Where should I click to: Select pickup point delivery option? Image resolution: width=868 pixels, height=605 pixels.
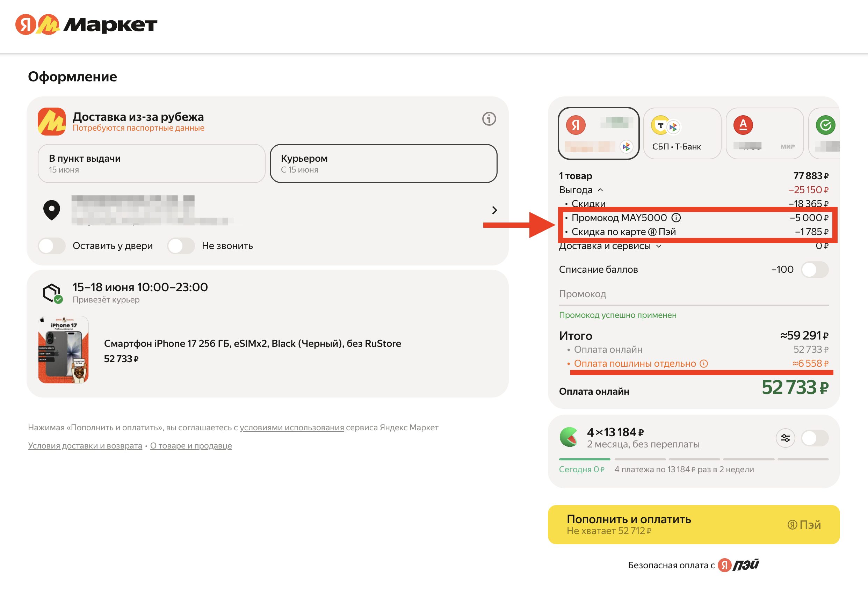[151, 163]
